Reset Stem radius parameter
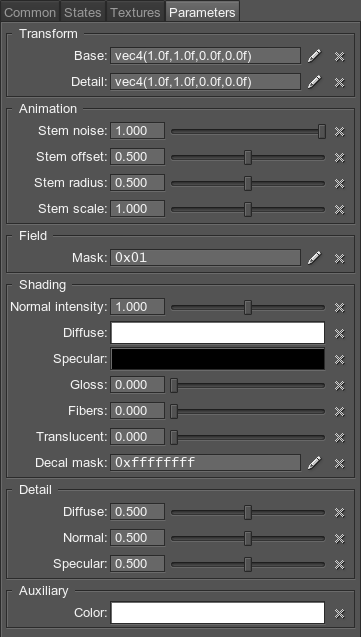The height and width of the screenshot is (637, 361). click(339, 183)
